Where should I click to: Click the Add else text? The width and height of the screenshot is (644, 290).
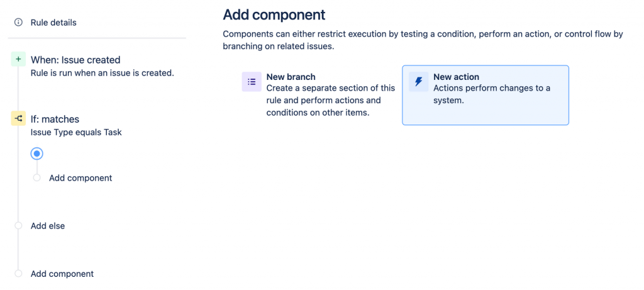point(48,226)
